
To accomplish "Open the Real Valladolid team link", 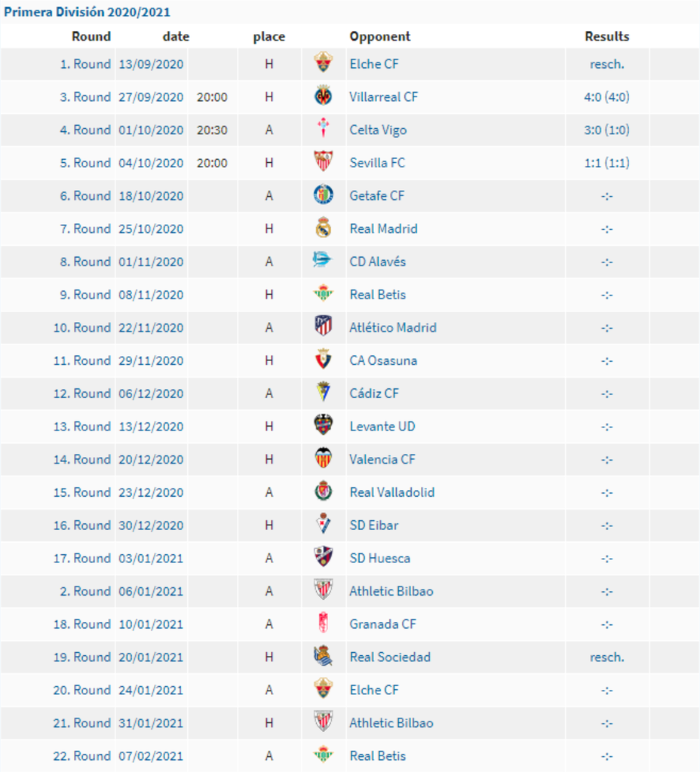I will pos(391,492).
